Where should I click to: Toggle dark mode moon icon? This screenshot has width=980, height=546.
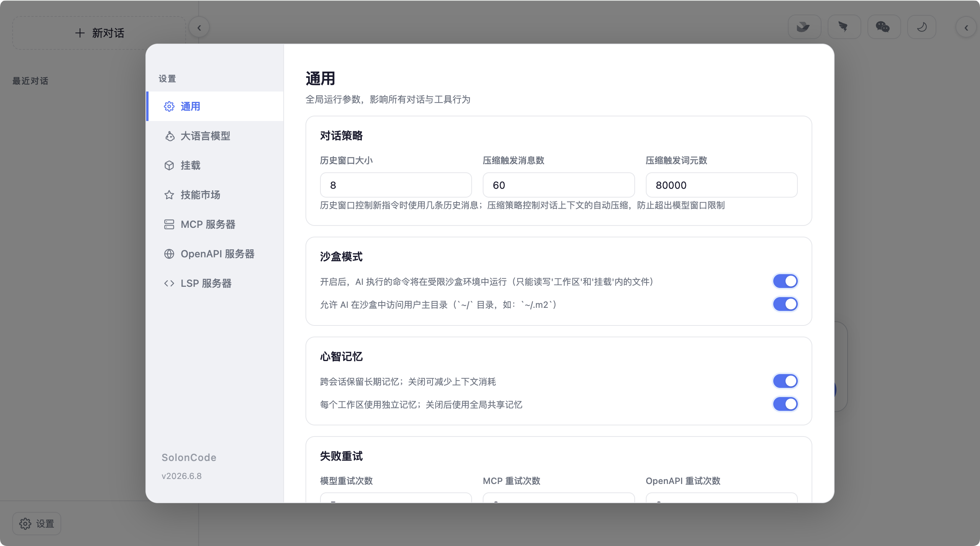pos(922,27)
